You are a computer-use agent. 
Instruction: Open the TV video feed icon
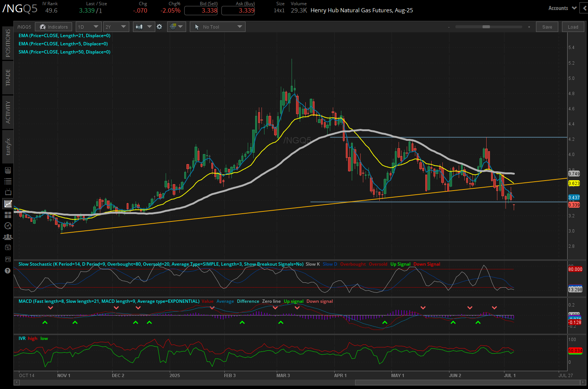pos(8,192)
